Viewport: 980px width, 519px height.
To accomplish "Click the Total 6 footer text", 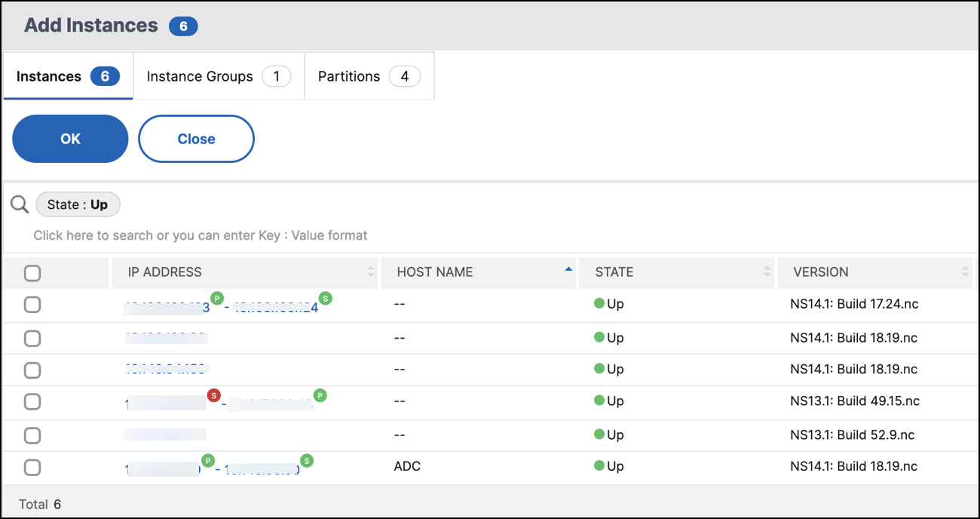I will pos(40,504).
